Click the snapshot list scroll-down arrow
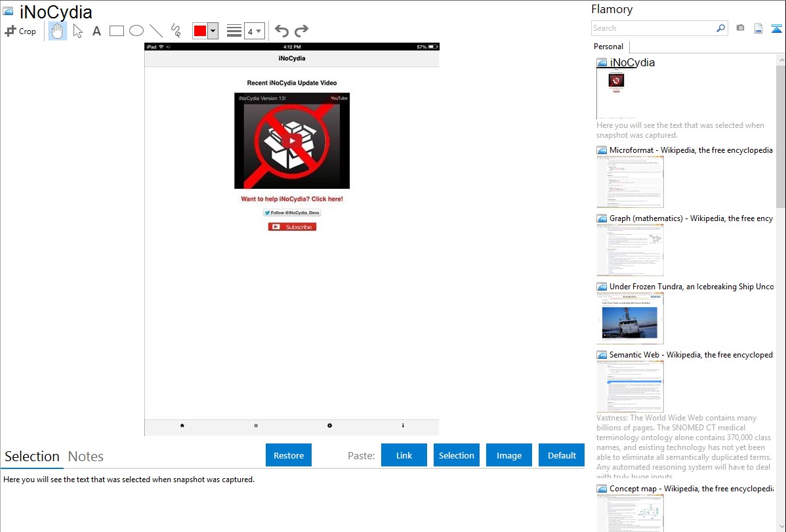 pos(781,527)
